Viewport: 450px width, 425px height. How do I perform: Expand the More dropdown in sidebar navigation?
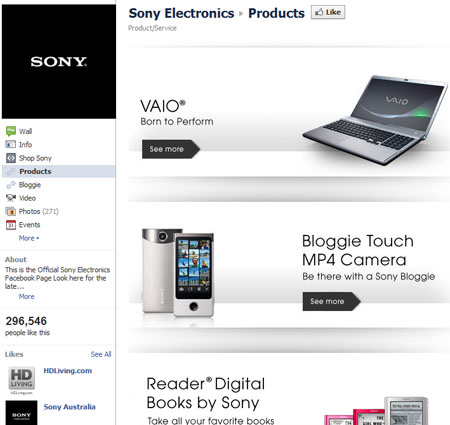(29, 238)
